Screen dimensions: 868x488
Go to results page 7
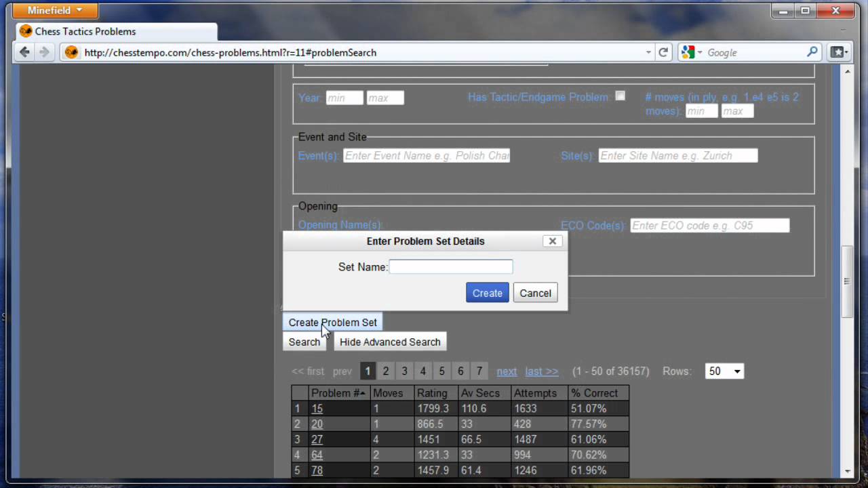479,371
